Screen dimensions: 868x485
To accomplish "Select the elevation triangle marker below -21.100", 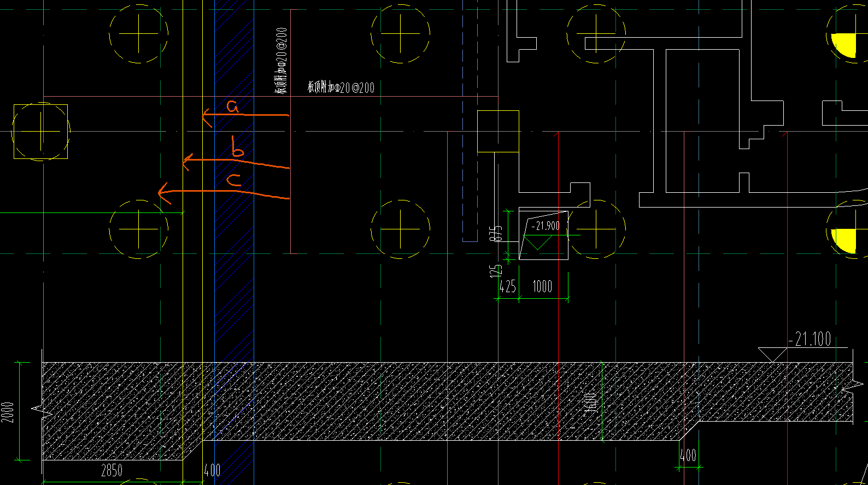I will [773, 354].
